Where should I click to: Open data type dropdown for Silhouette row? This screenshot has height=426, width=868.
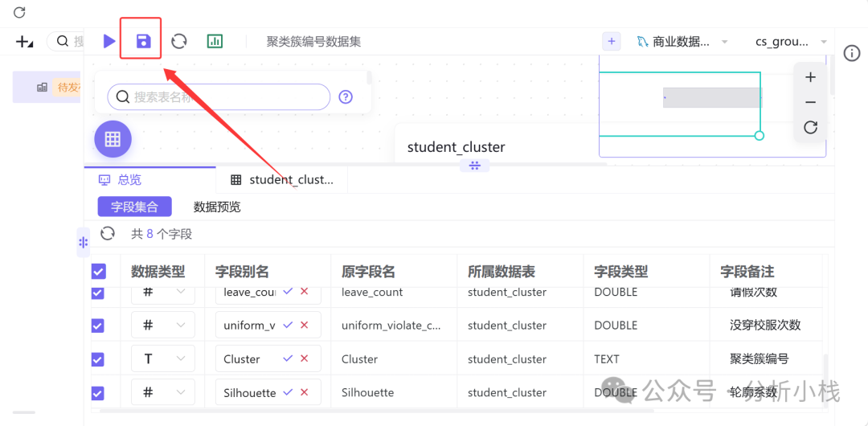[162, 392]
